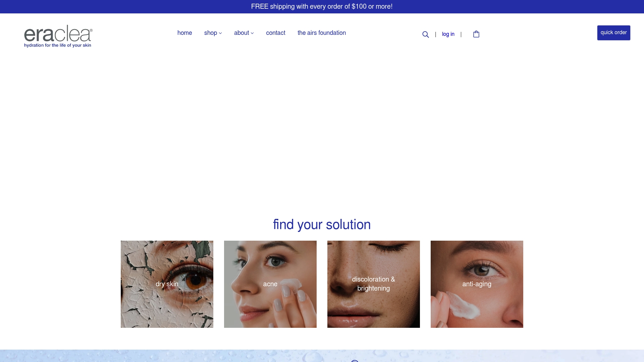
Task: Select the dry skin solution tile
Action: pos(167,284)
